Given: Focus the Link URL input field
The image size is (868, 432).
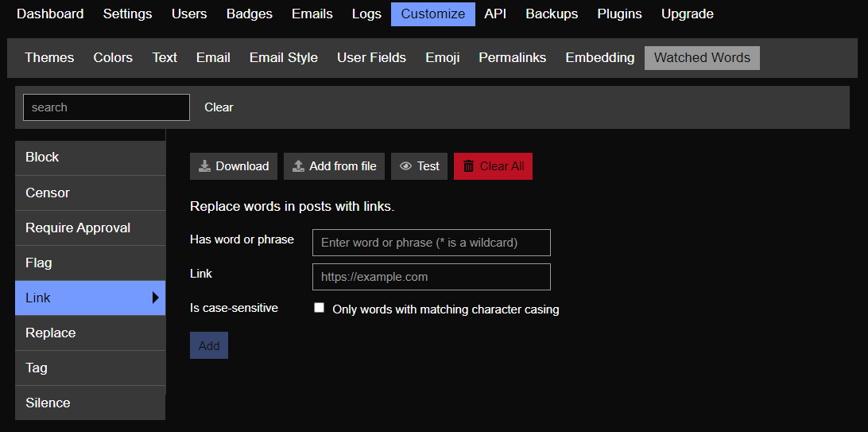Looking at the screenshot, I should [432, 277].
